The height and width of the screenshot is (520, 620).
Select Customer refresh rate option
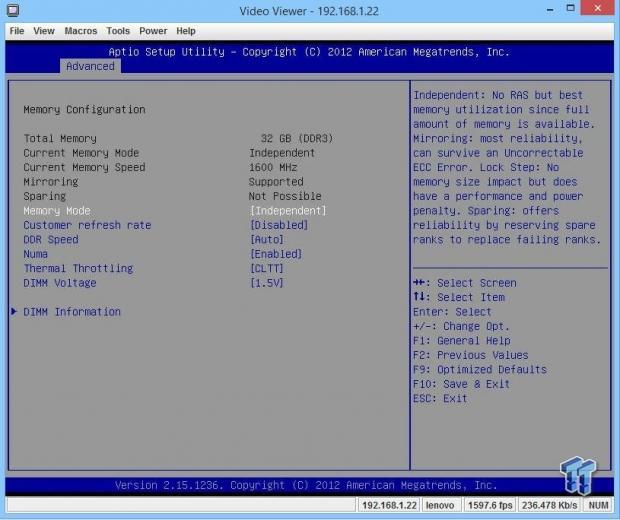tap(87, 225)
